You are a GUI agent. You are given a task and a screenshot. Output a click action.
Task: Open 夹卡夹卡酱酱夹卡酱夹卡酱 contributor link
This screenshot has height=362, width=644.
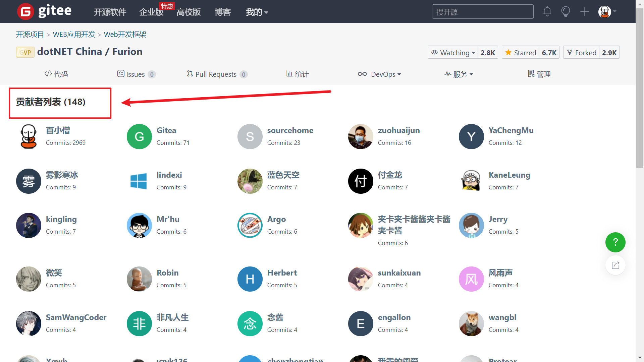click(x=414, y=225)
